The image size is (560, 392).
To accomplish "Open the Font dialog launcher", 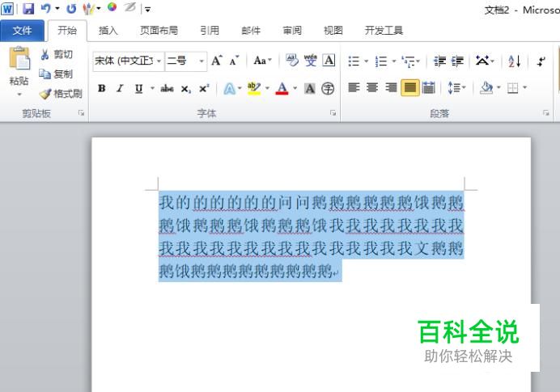I will coord(333,113).
